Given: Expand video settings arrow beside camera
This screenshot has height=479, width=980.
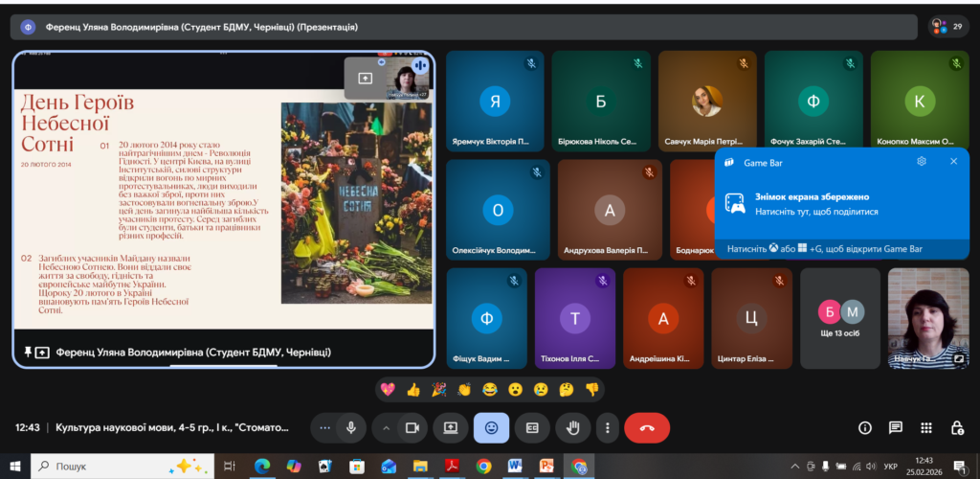Looking at the screenshot, I should (387, 427).
